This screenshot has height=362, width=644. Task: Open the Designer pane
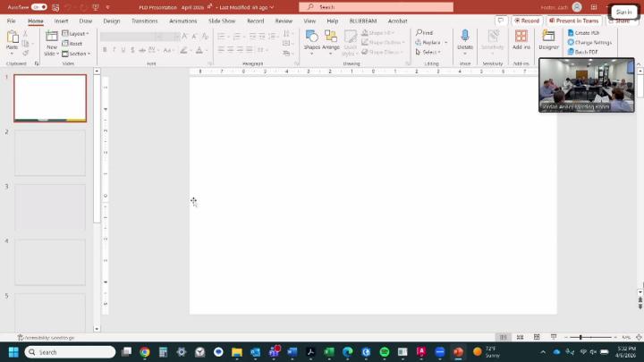[x=548, y=38]
